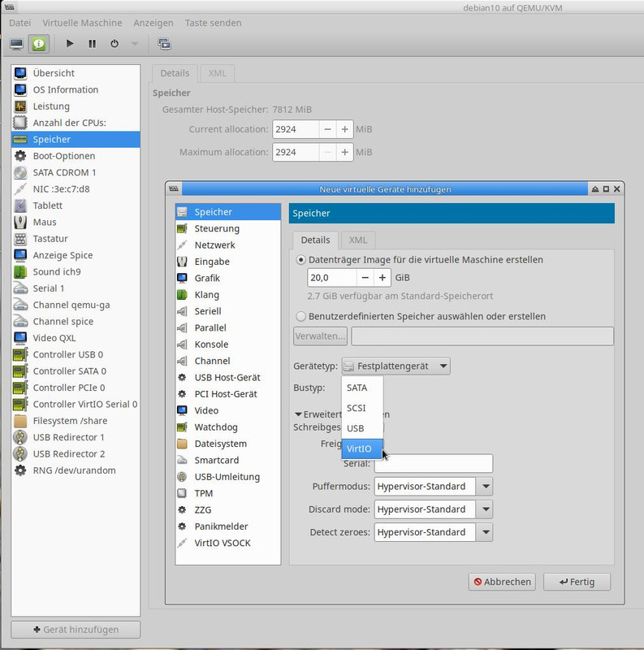Choose TPM in add-hardware list
Image resolution: width=644 pixels, height=650 pixels.
click(x=228, y=493)
